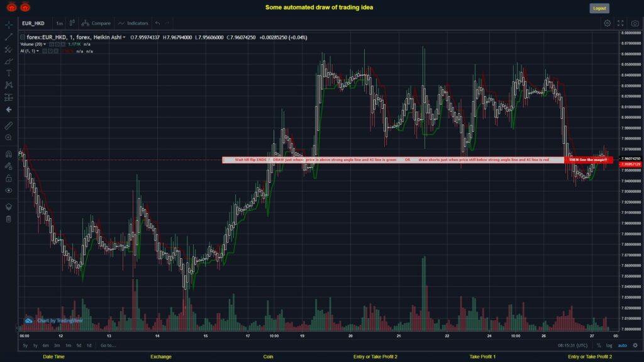Open the 08:15:31 (UTC) timezone menu
This screenshot has width=644, height=362.
572,345
